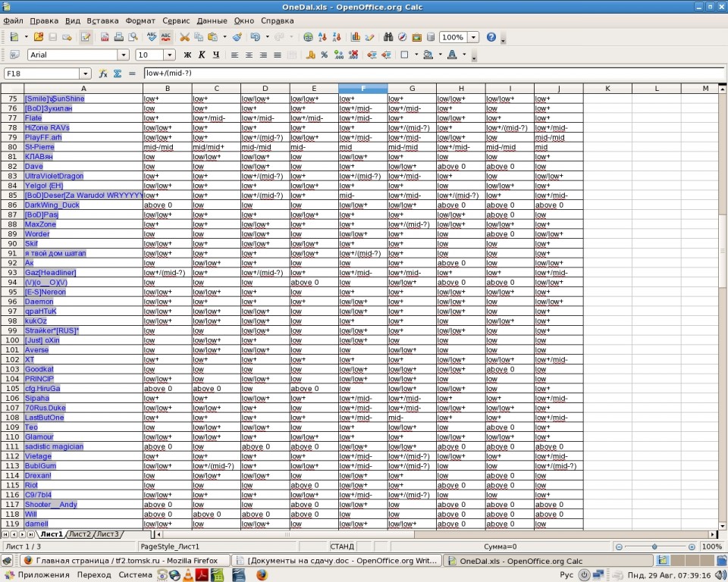Open Find & Replace binoculars icon
Viewport: 728px width, 582px height.
(388, 37)
